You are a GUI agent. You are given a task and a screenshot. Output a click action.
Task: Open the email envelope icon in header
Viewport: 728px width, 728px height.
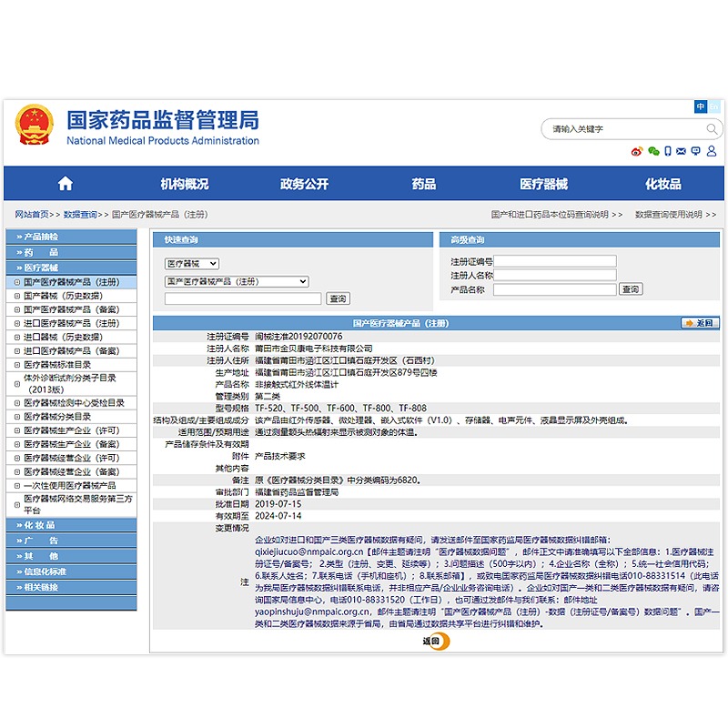[681, 151]
